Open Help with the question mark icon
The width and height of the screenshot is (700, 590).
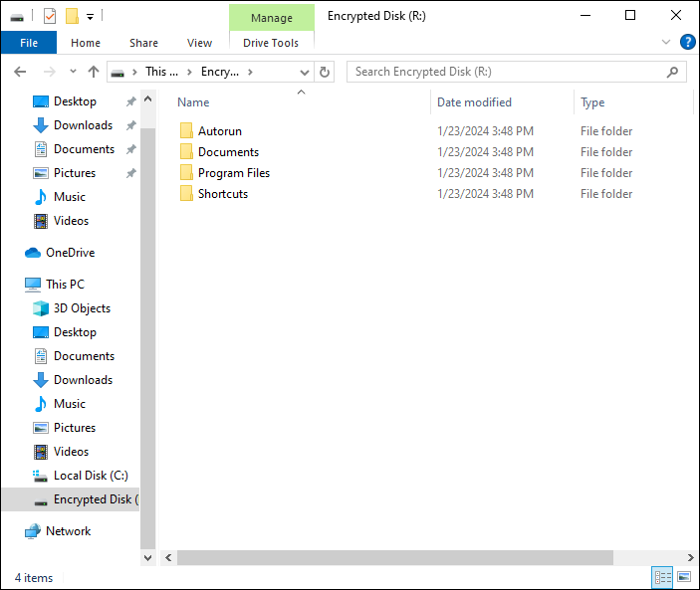tap(687, 42)
